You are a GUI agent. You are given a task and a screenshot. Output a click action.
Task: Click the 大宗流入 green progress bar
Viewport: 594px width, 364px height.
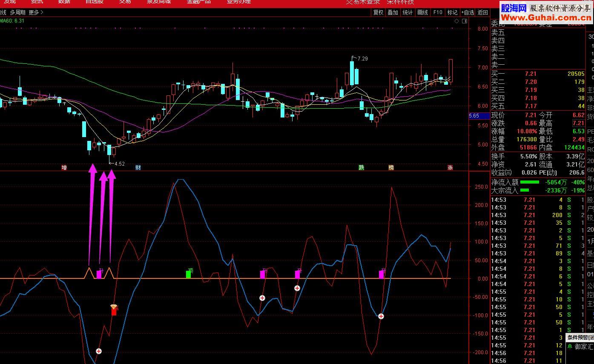click(x=525, y=190)
